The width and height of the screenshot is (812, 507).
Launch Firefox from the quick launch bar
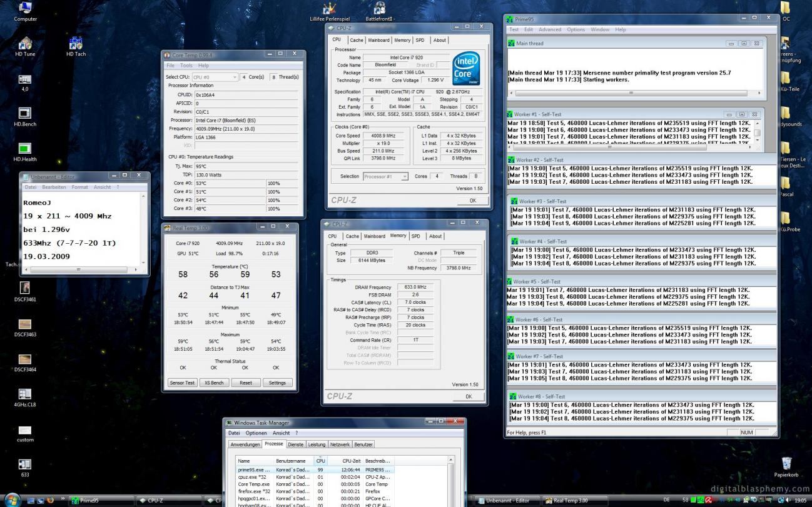click(x=51, y=500)
